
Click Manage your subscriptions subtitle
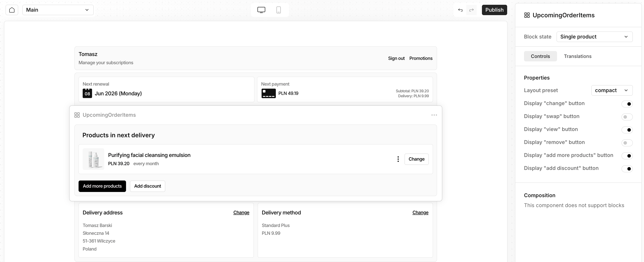[x=106, y=63]
